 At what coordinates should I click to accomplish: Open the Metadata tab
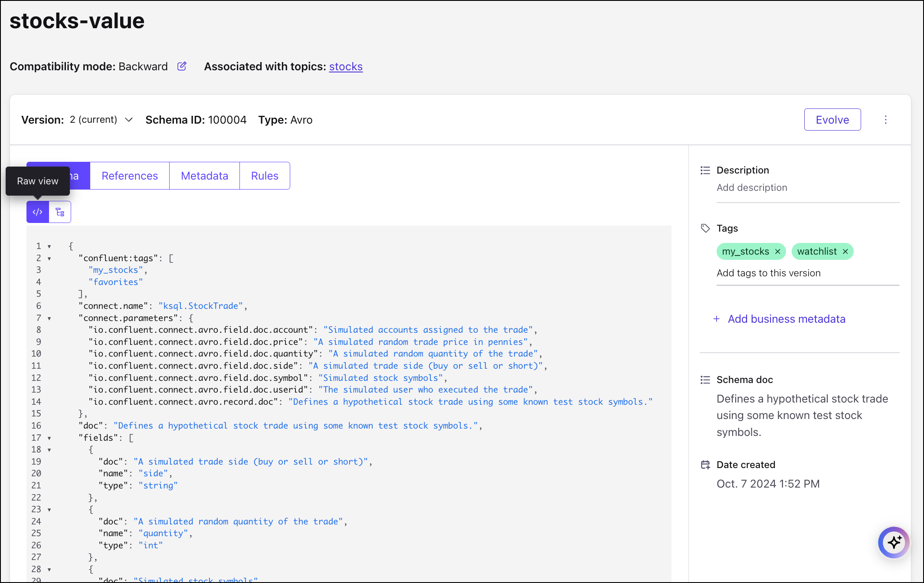pyautogui.click(x=204, y=176)
